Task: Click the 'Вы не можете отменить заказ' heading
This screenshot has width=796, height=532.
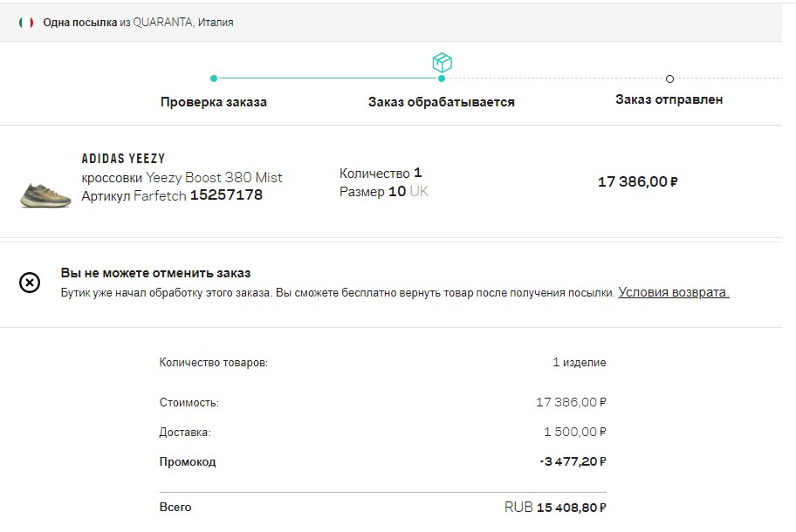Action: [156, 273]
